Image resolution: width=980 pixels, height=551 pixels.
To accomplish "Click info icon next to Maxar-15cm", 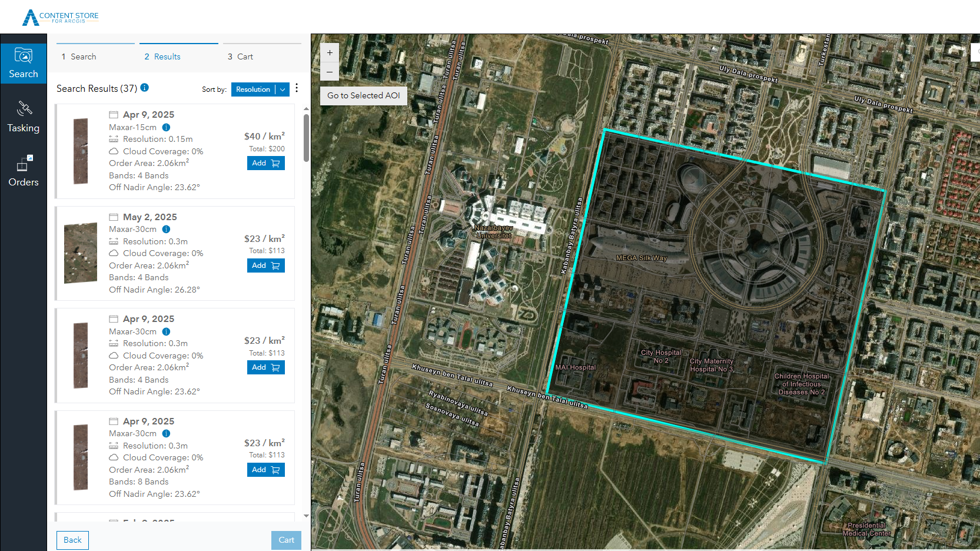I will coord(166,127).
